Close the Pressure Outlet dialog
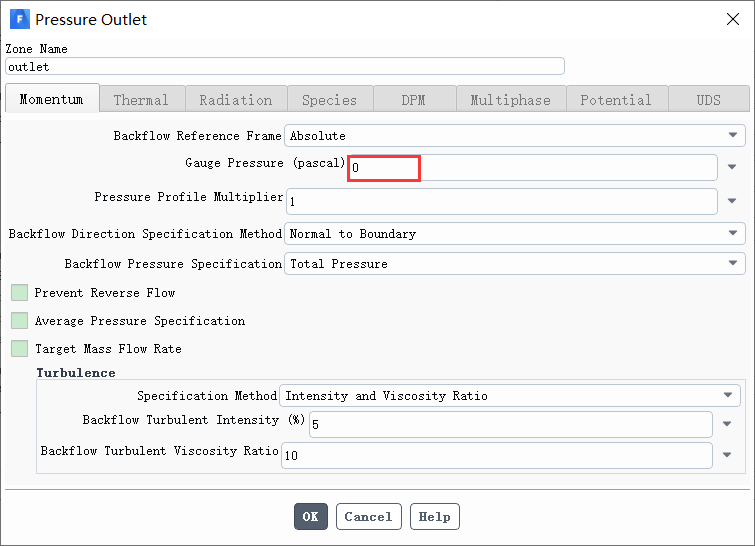This screenshot has height=546, width=755. click(733, 19)
